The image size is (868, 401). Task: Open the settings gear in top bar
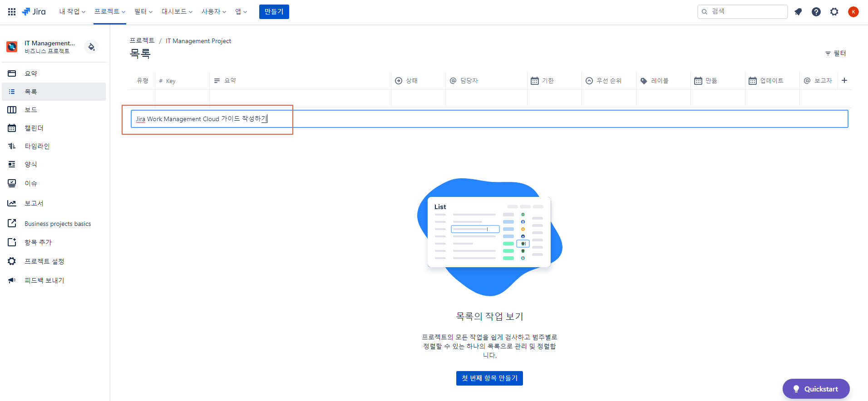coord(834,12)
